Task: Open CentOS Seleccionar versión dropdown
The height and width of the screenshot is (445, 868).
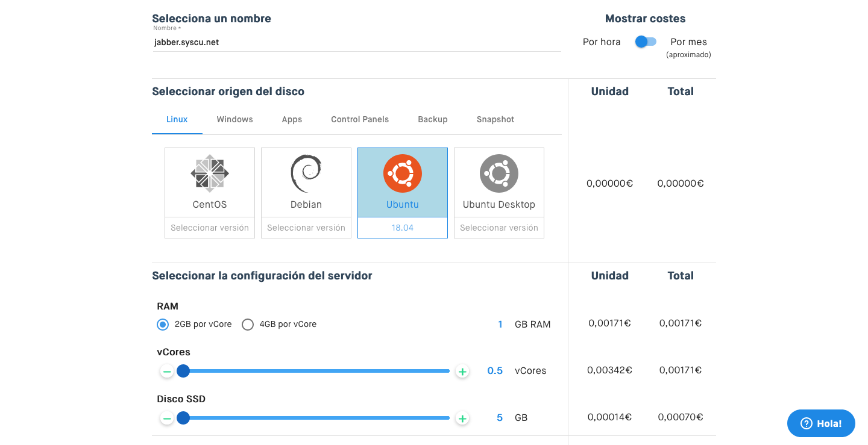Action: (x=210, y=228)
